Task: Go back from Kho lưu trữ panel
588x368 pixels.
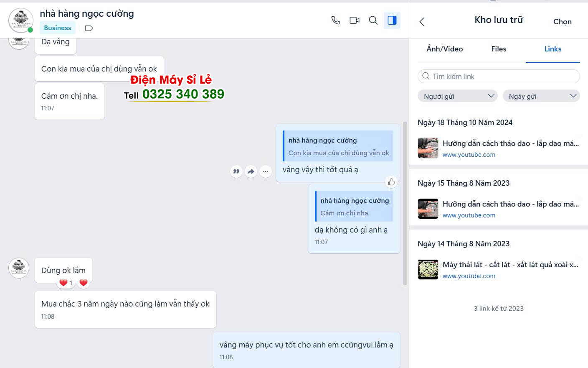Action: pos(422,22)
